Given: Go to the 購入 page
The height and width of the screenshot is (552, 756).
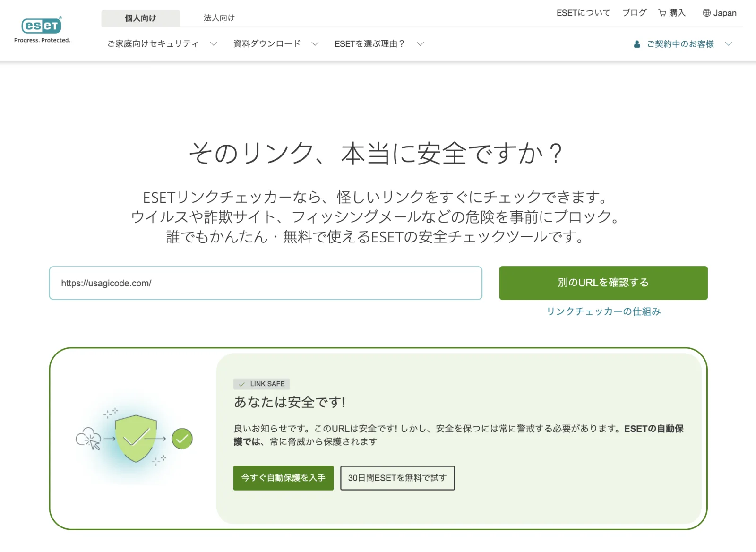Looking at the screenshot, I should click(677, 13).
